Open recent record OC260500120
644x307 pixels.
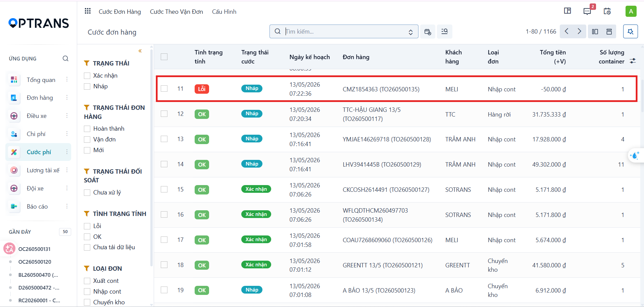(35, 262)
